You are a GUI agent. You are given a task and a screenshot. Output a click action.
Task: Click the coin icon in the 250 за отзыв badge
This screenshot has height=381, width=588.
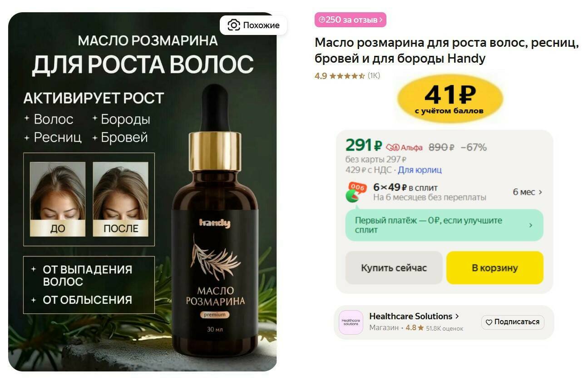pos(322,20)
